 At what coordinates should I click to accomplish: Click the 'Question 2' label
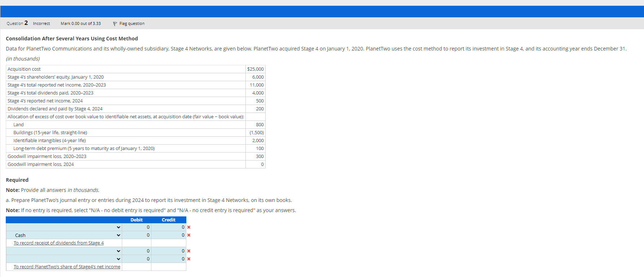pyautogui.click(x=17, y=23)
